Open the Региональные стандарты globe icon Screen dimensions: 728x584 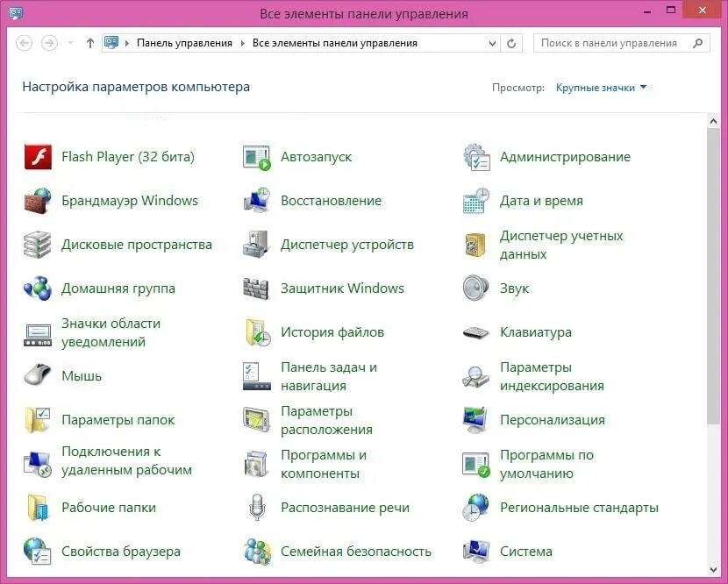(476, 508)
